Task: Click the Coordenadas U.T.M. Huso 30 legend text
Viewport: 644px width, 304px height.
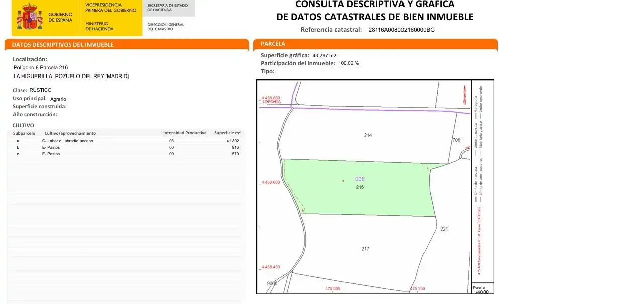Action: pos(479,240)
